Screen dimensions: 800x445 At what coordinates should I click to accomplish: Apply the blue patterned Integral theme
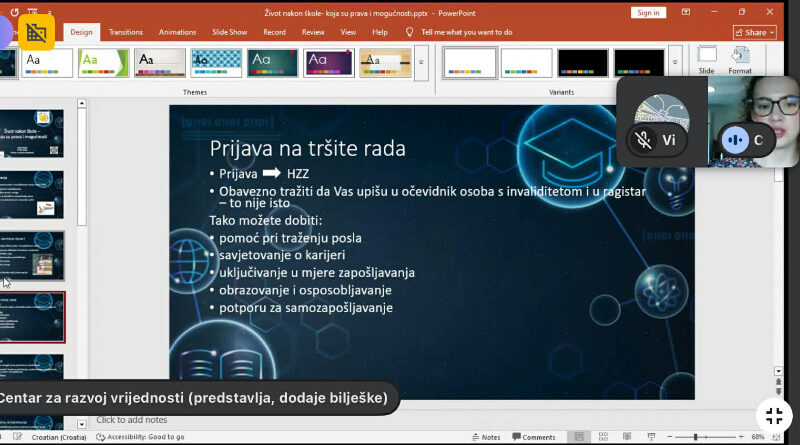click(x=216, y=63)
